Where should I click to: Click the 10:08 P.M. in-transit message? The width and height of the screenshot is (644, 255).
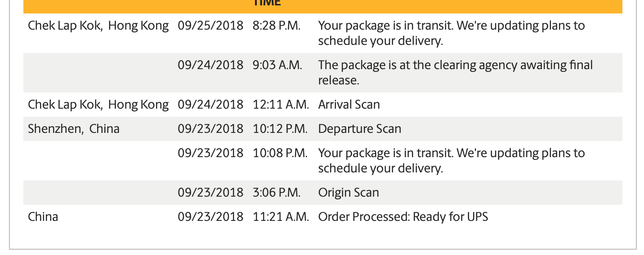(x=452, y=161)
